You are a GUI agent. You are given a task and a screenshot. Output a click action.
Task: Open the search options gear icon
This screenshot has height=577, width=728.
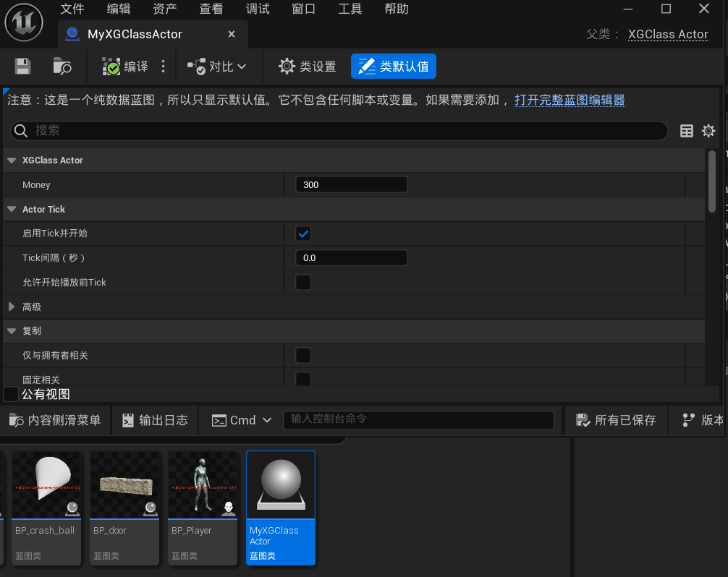(708, 131)
